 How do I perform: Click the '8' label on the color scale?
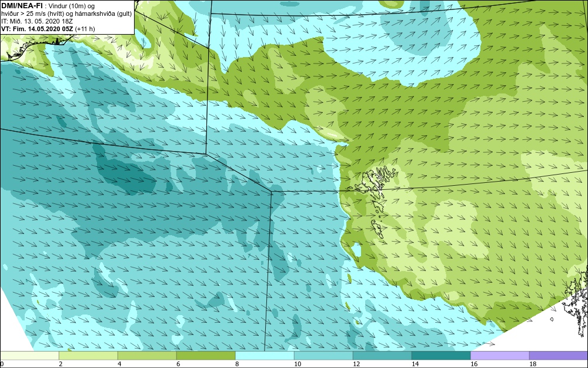(237, 364)
